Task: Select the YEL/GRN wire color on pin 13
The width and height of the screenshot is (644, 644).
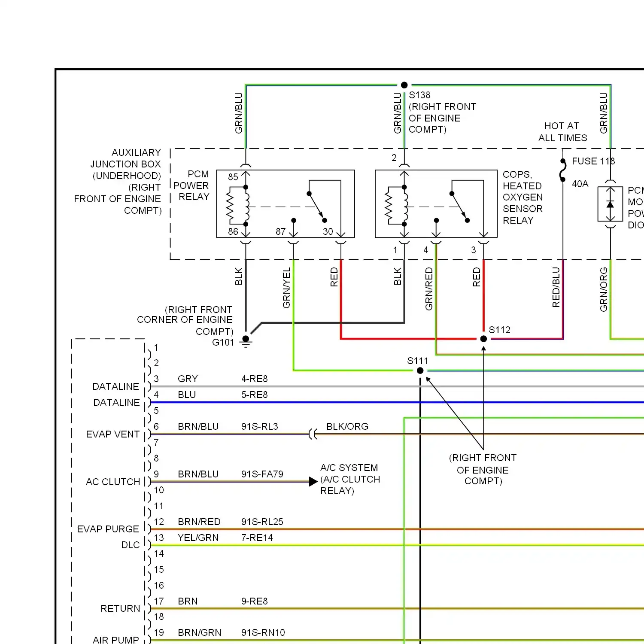Action: [x=198, y=538]
